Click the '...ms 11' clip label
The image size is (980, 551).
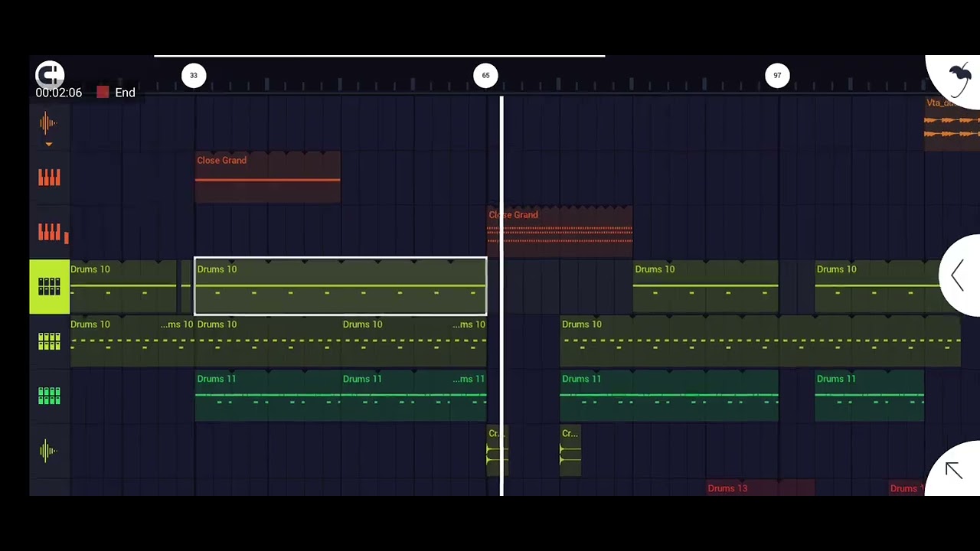pyautogui.click(x=469, y=379)
